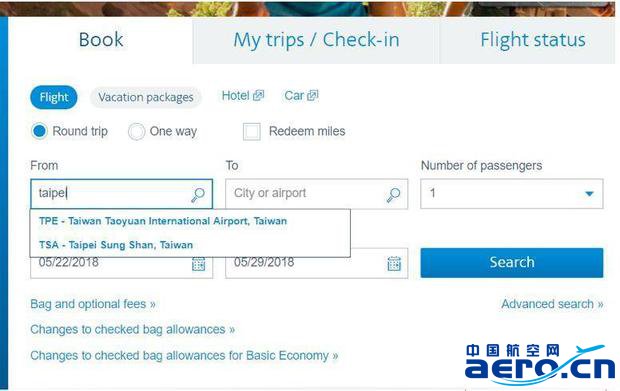Click the aero.cn logo
Viewport: 620px width, 391px height.
[x=540, y=365]
